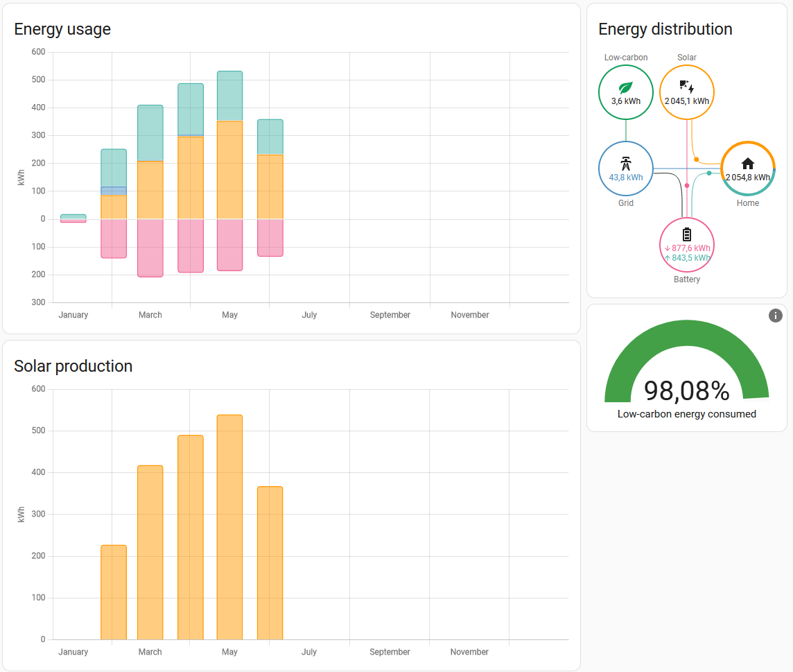Click February's bar in Solar production chart
The width and height of the screenshot is (793, 672).
(114, 592)
